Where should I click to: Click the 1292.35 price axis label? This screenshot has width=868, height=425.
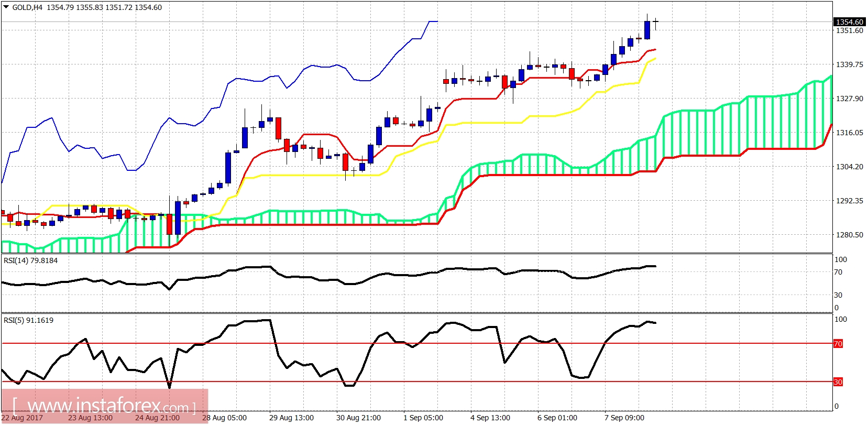pos(849,201)
